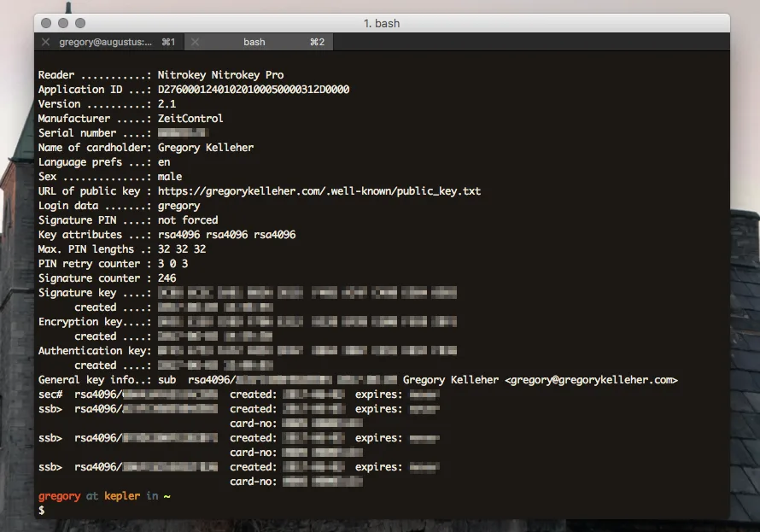Click the X icon on the gregory@augustus tab
This screenshot has height=532, width=760.
[x=45, y=41]
